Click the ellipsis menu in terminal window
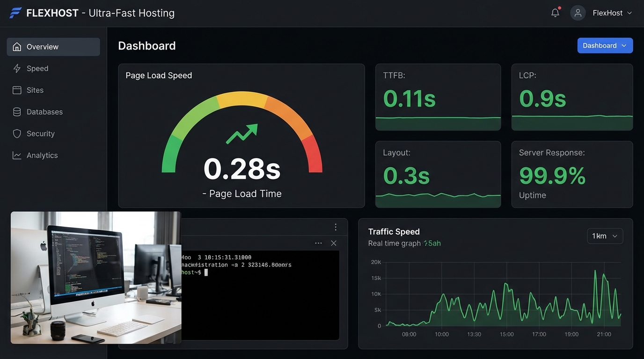644x359 pixels. click(x=319, y=243)
